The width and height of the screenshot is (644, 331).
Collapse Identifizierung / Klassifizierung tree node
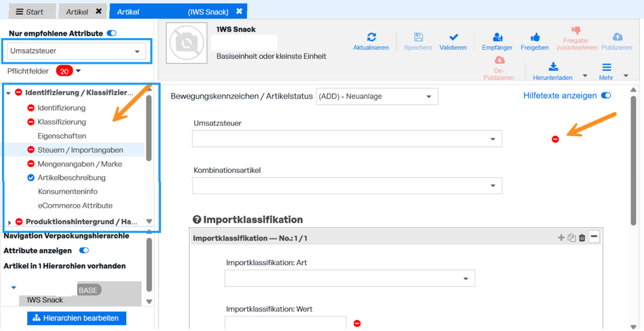(x=8, y=94)
